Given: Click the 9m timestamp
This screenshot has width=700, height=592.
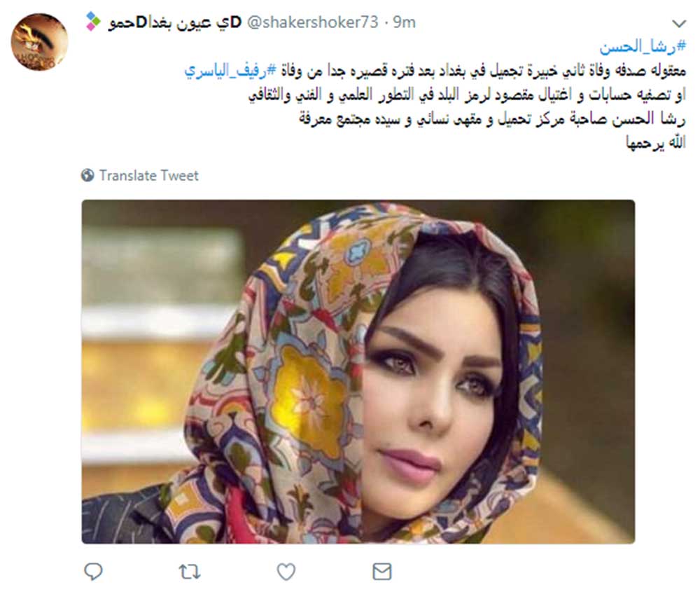Looking at the screenshot, I should 404,22.
